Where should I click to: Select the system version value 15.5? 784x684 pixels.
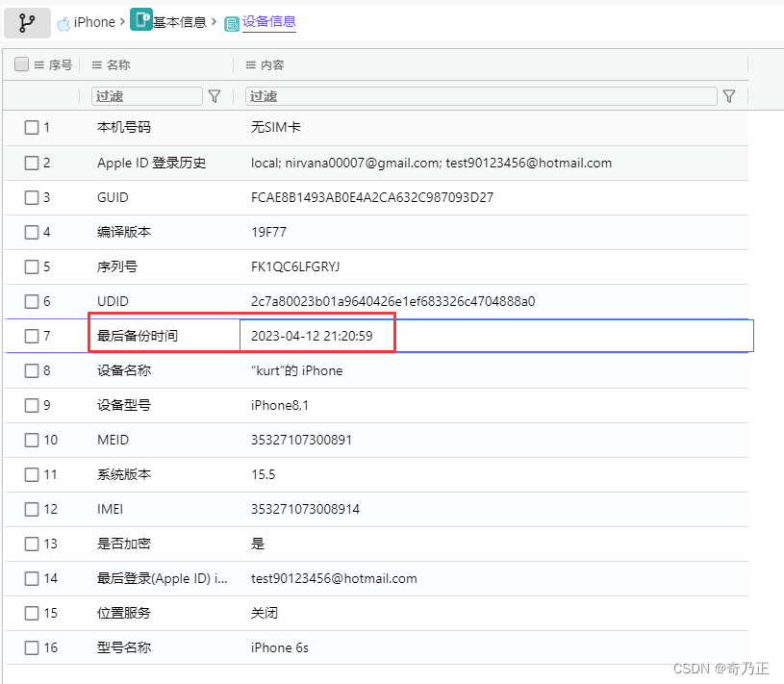[x=263, y=474]
